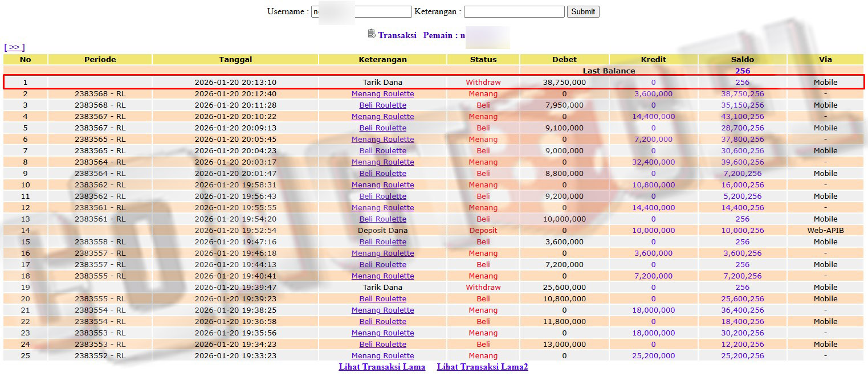Click Beli Roulette at 20:09:13
Viewport: 868px width, 385px height.
[x=382, y=128]
